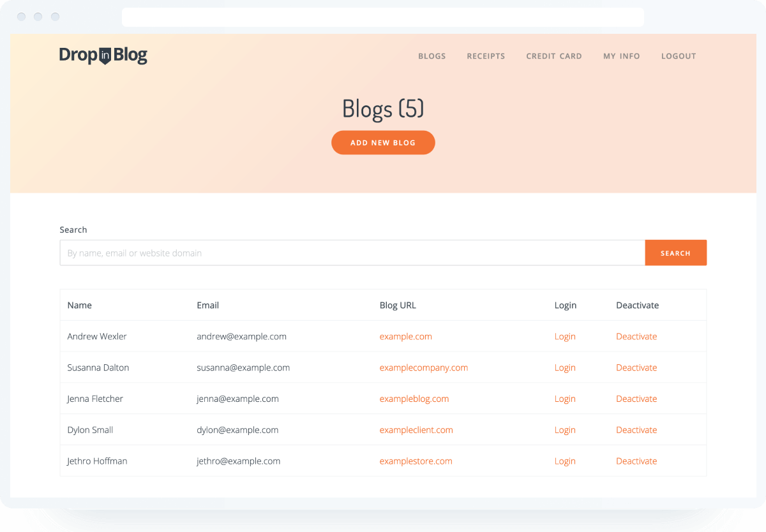The height and width of the screenshot is (532, 766).
Task: Open the example.com blog URL link
Action: (x=405, y=337)
